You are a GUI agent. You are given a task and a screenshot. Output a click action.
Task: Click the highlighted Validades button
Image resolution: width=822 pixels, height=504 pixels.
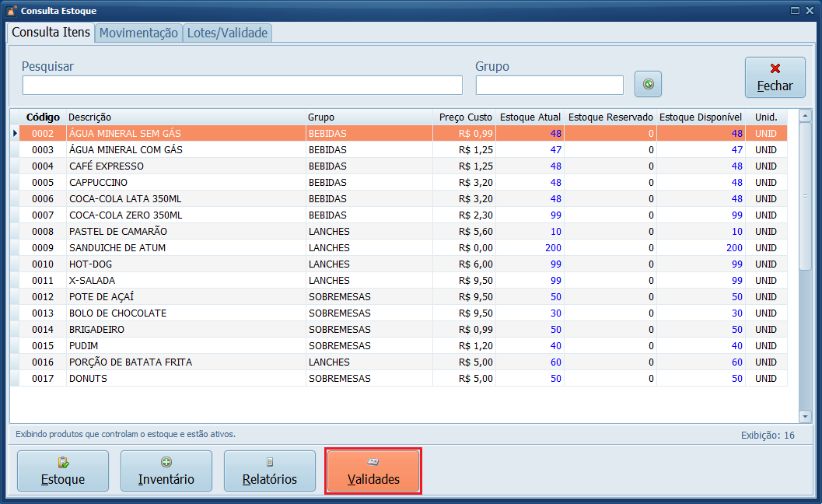(x=373, y=471)
